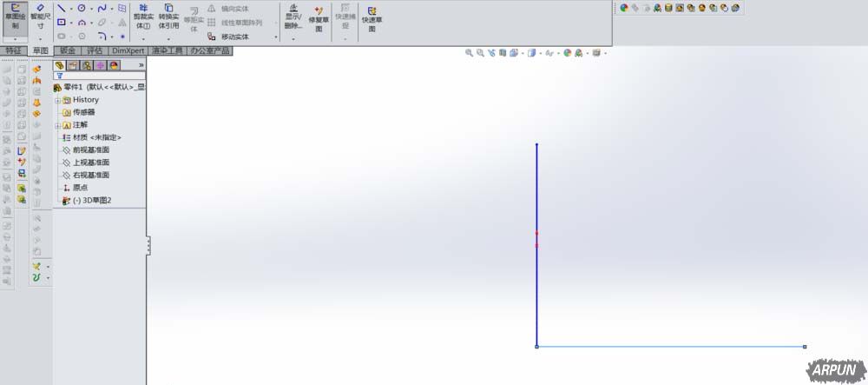Click the 剪裁实体 trim entities tool
The image size is (868, 385).
click(x=143, y=17)
